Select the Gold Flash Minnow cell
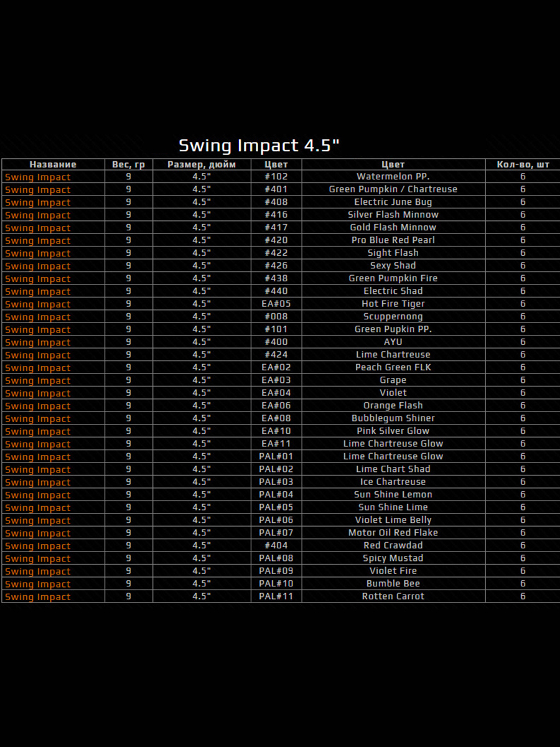 [x=393, y=227]
